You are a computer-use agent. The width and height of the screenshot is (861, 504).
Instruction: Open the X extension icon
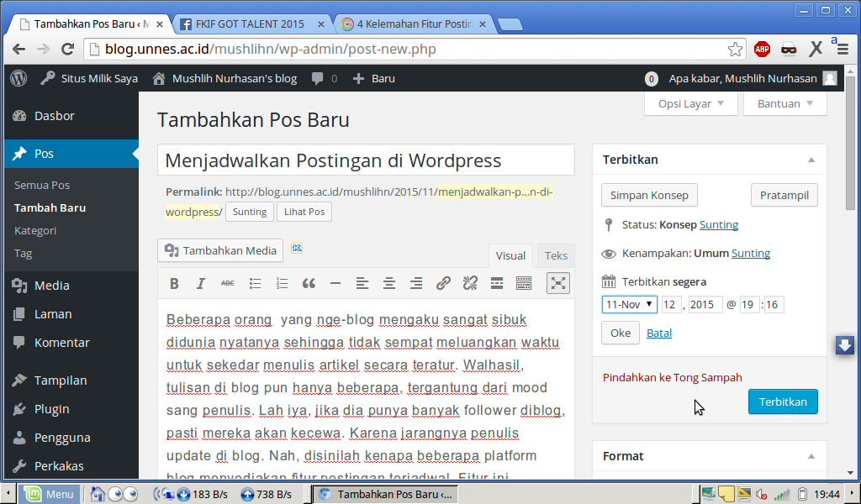tap(816, 50)
